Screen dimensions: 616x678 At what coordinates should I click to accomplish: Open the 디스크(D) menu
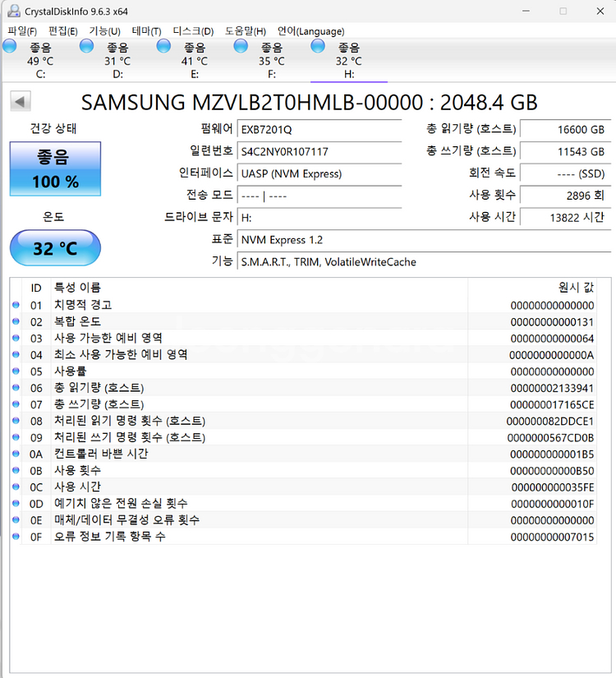193,31
